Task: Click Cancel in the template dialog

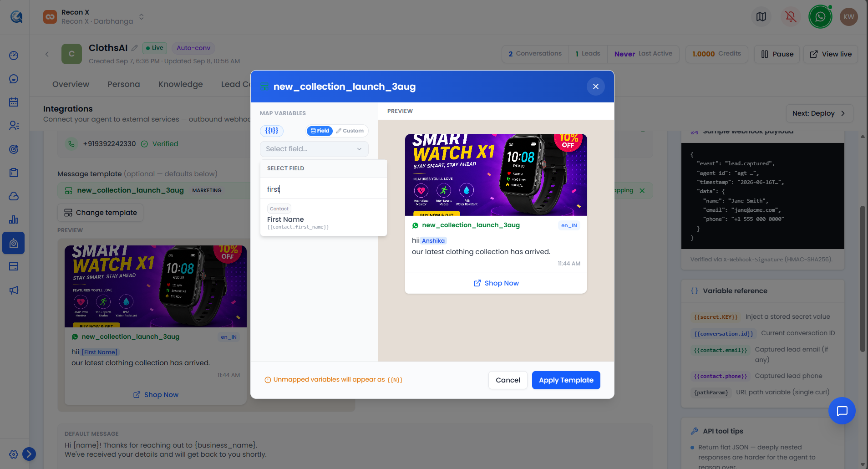Action: pyautogui.click(x=508, y=380)
